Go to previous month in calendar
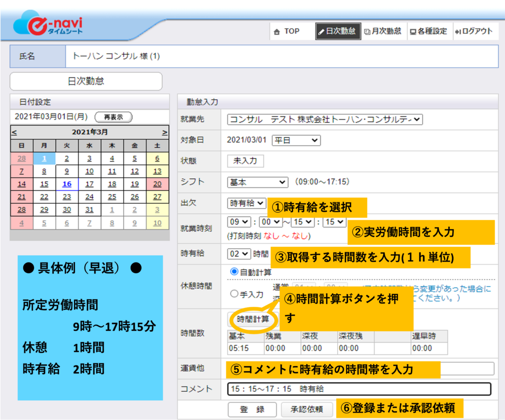 click(14, 132)
